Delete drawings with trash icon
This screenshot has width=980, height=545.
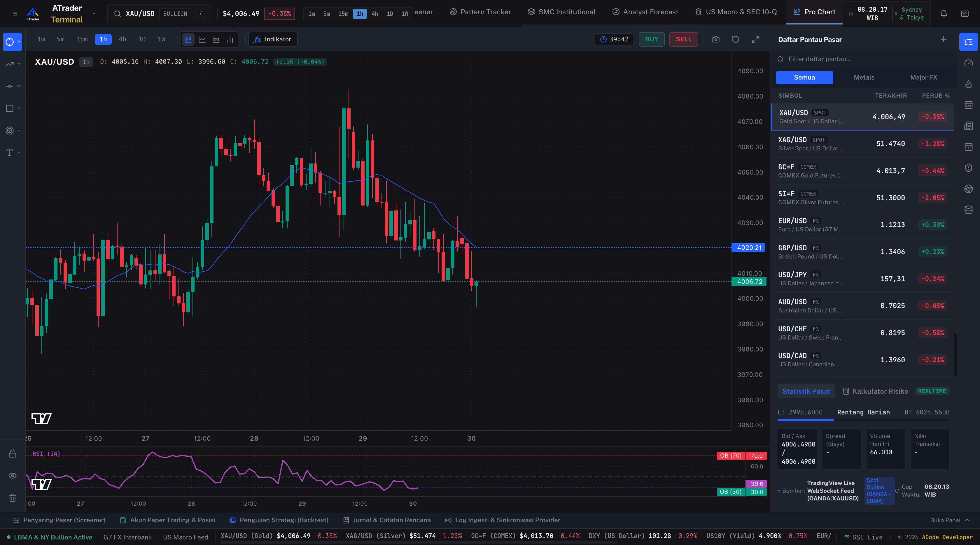[13, 498]
